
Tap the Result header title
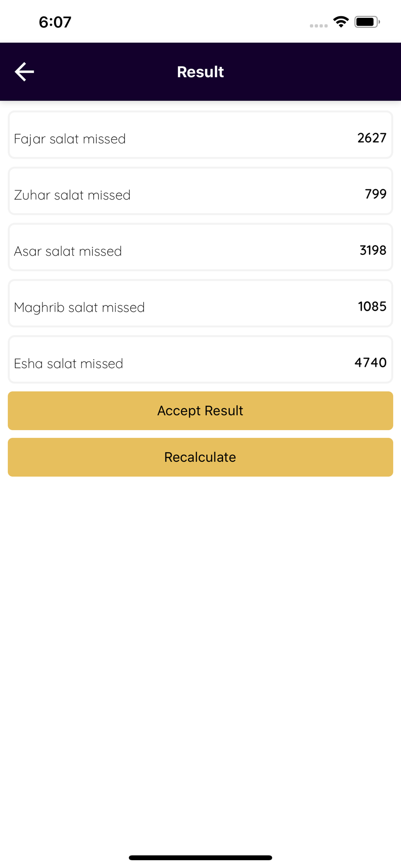click(200, 72)
